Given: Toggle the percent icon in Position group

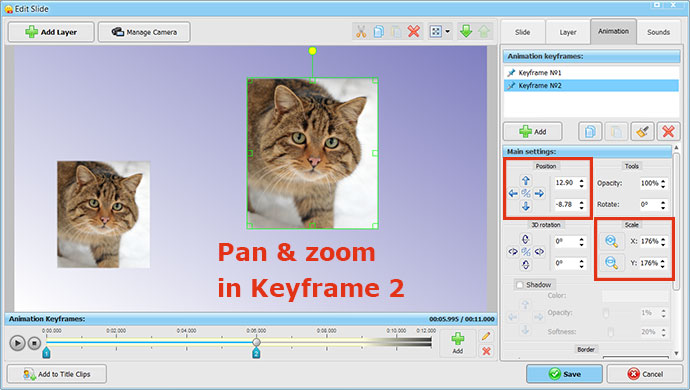Looking at the screenshot, I should click(526, 193).
